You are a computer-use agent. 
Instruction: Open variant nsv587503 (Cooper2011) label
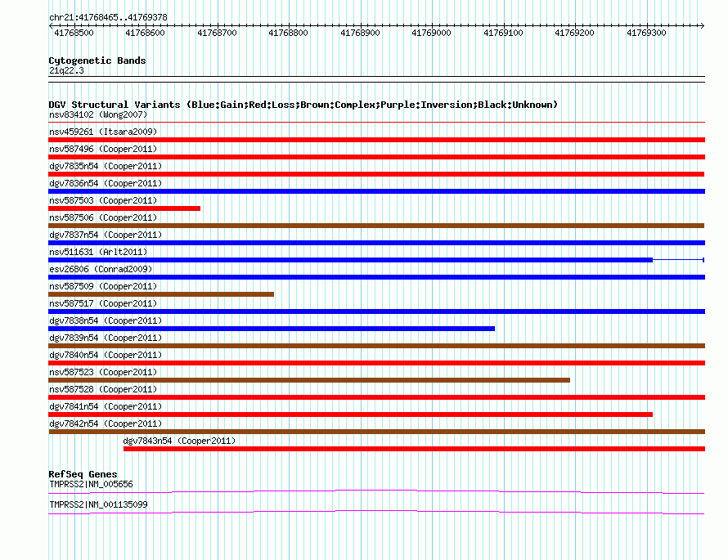[x=103, y=200]
